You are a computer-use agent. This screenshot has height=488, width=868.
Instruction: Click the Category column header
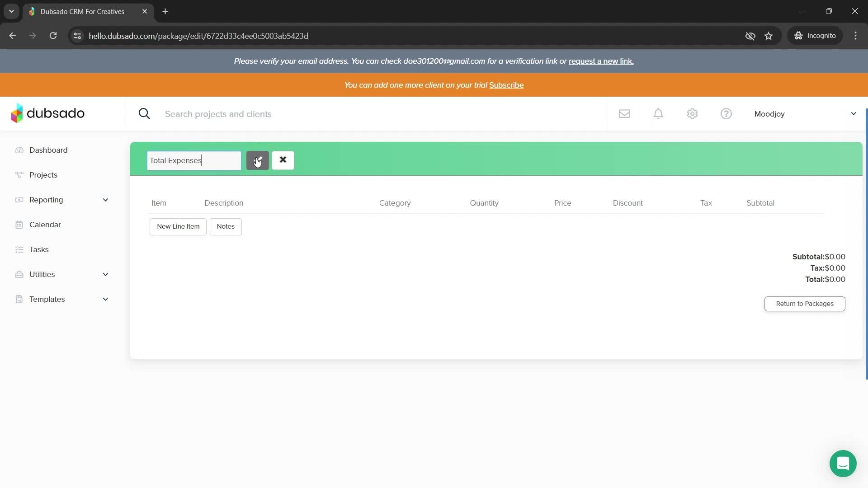395,203
